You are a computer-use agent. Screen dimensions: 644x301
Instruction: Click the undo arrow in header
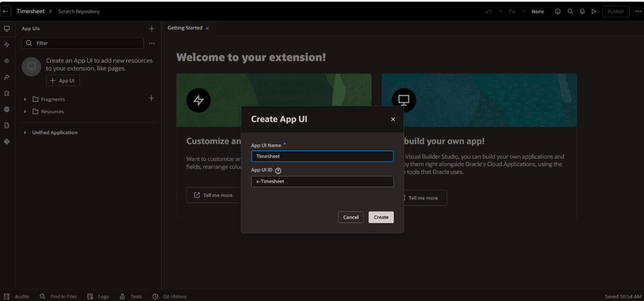pos(488,12)
